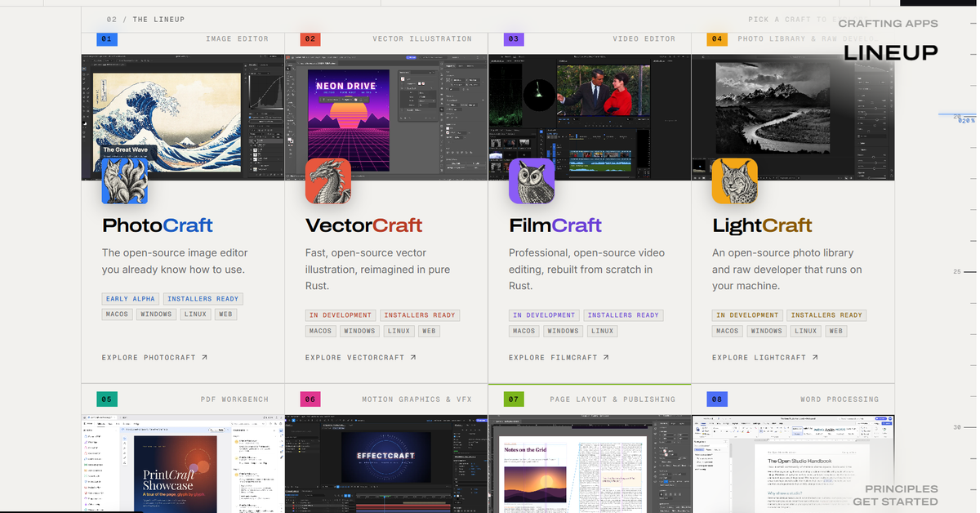Click the pink 06 number badge
Viewport: 980px width, 513px height.
tap(310, 399)
